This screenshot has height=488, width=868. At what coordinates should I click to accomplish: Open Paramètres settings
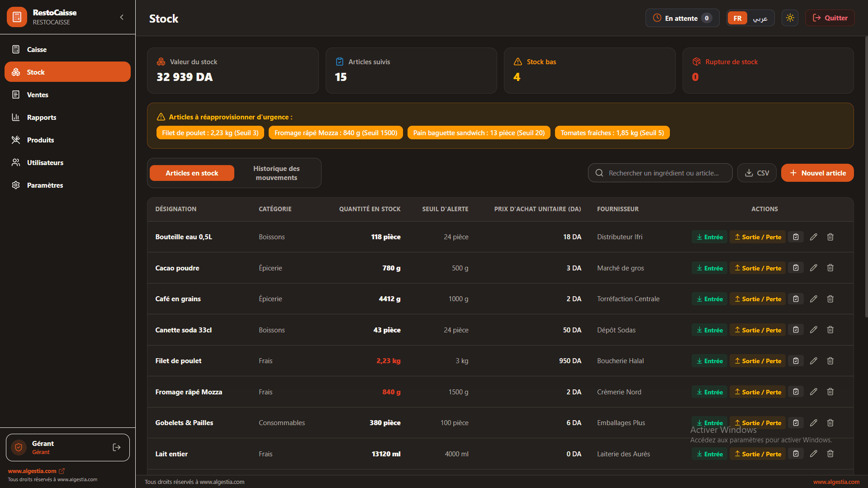pos(67,185)
